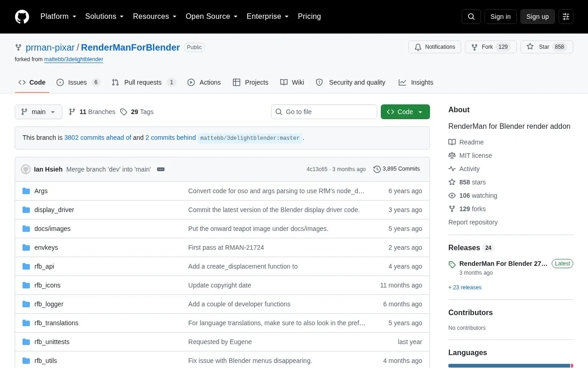Open the mattebb/3delightblender fork source link
Viewport: 588px width, 368px height.
tap(73, 59)
